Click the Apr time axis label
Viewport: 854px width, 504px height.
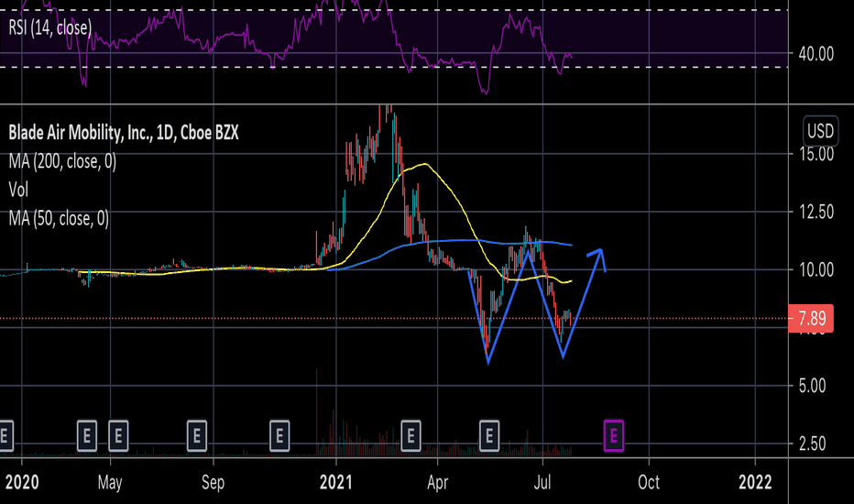[437, 482]
